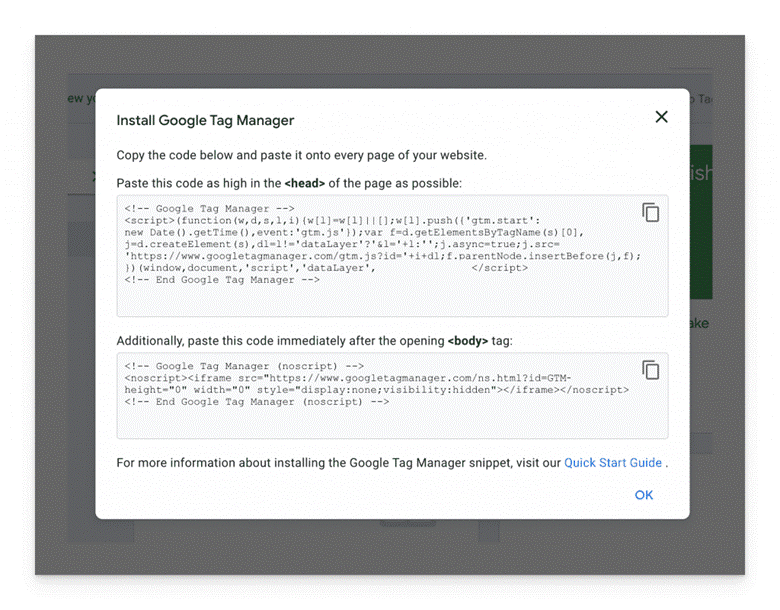Click the green button behind the dialog

701,222
